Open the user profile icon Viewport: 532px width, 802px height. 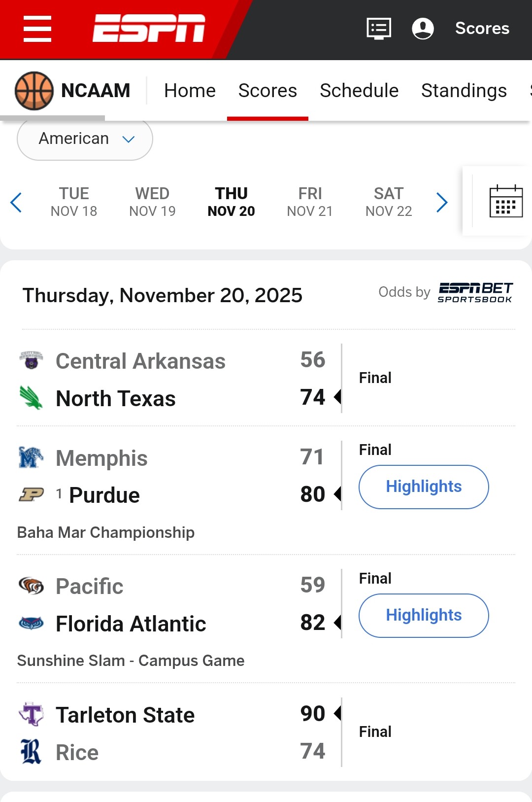[423, 29]
